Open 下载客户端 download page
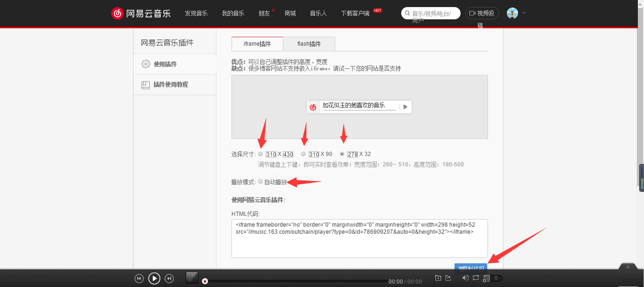Viewport: 644px width, 287px height. pos(355,13)
